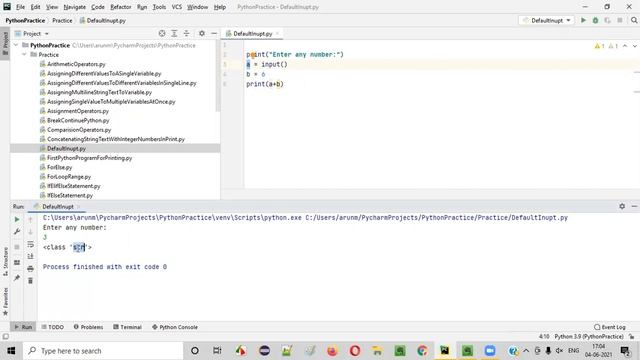Open warnings indicator in editor
The image size is (640, 360).
(x=606, y=46)
